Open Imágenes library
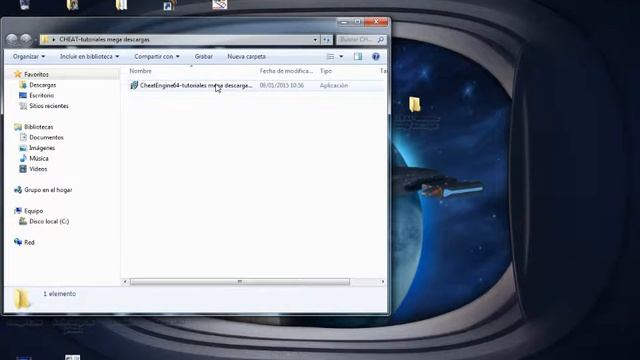This screenshot has height=360, width=640. click(42, 148)
